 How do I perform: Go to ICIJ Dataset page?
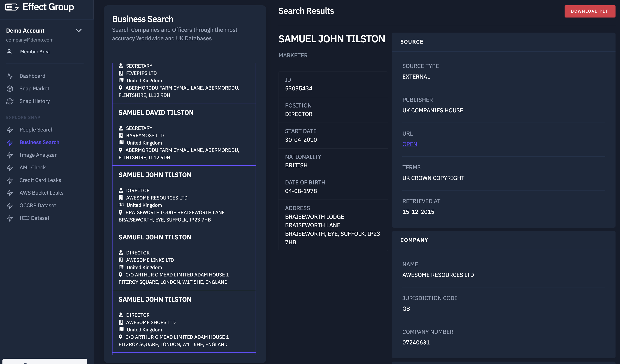(x=34, y=218)
